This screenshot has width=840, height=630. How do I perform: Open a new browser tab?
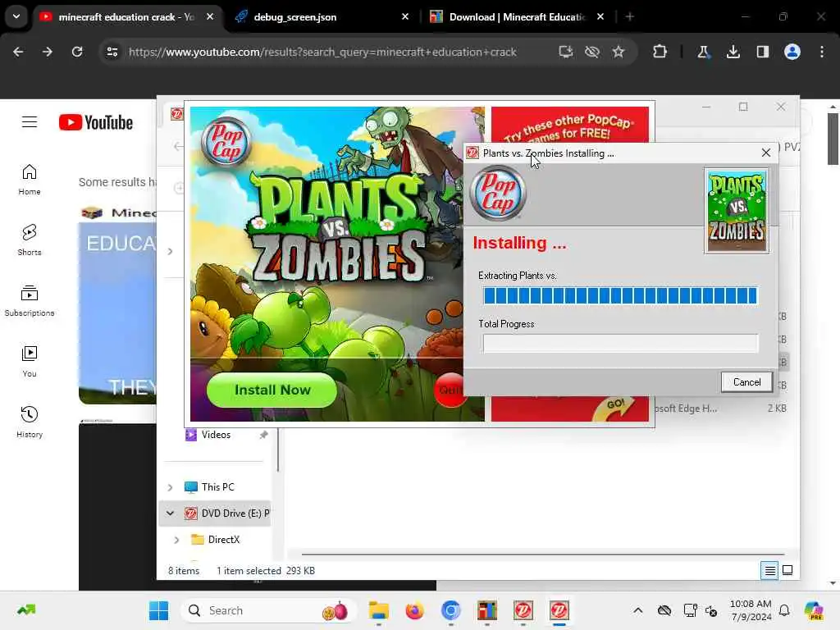[630, 17]
